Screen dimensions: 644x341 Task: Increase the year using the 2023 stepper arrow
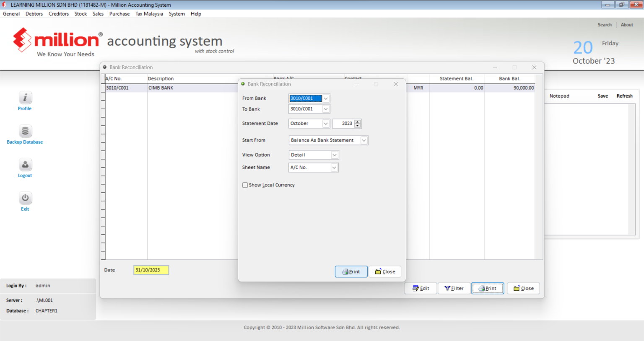[357, 122]
